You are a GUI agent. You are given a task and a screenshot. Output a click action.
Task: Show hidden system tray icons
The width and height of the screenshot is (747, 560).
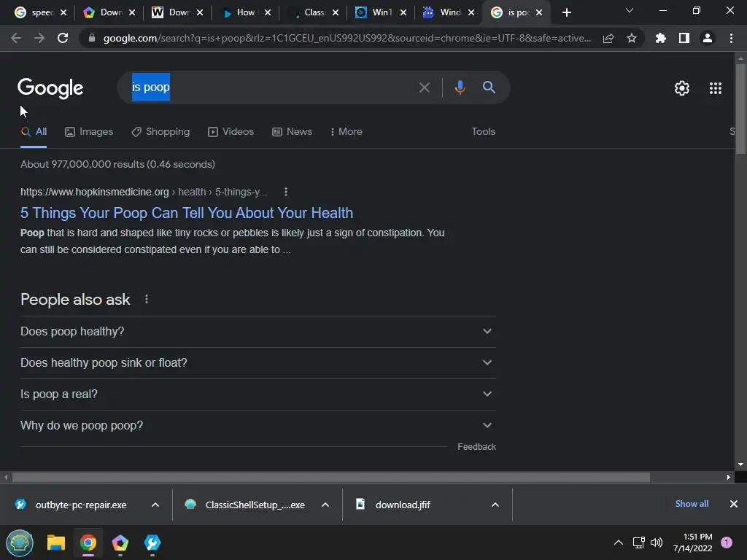point(618,542)
